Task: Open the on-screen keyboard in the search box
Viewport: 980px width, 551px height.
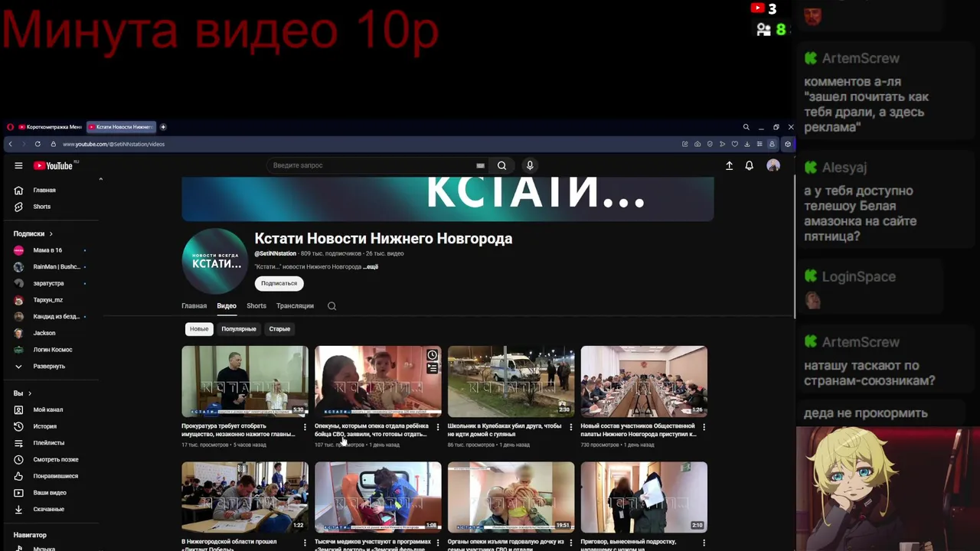Action: [x=480, y=165]
